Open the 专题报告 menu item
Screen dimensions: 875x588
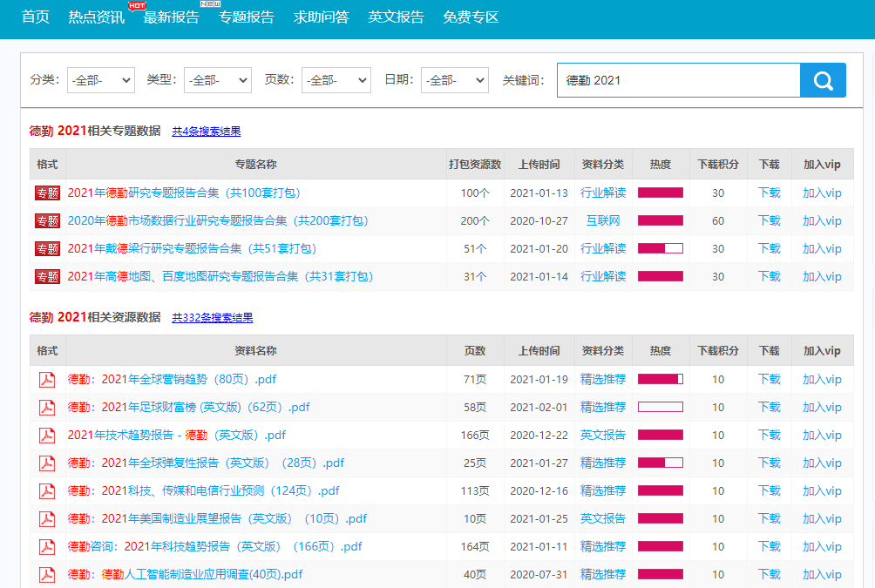246,17
